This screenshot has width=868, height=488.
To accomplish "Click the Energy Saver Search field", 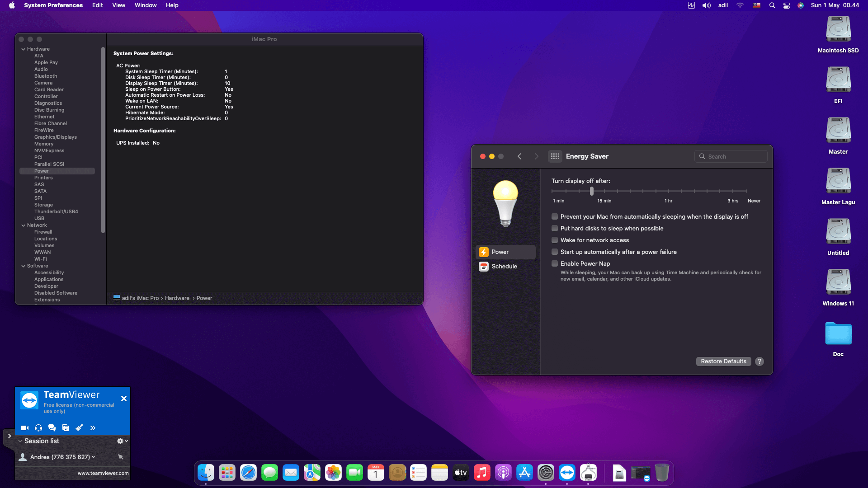I will click(731, 156).
